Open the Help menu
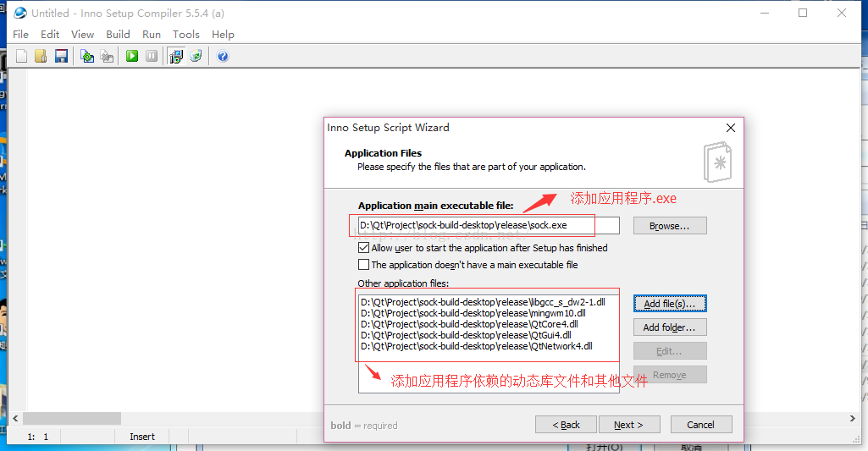Image resolution: width=868 pixels, height=451 pixels. pyautogui.click(x=223, y=35)
